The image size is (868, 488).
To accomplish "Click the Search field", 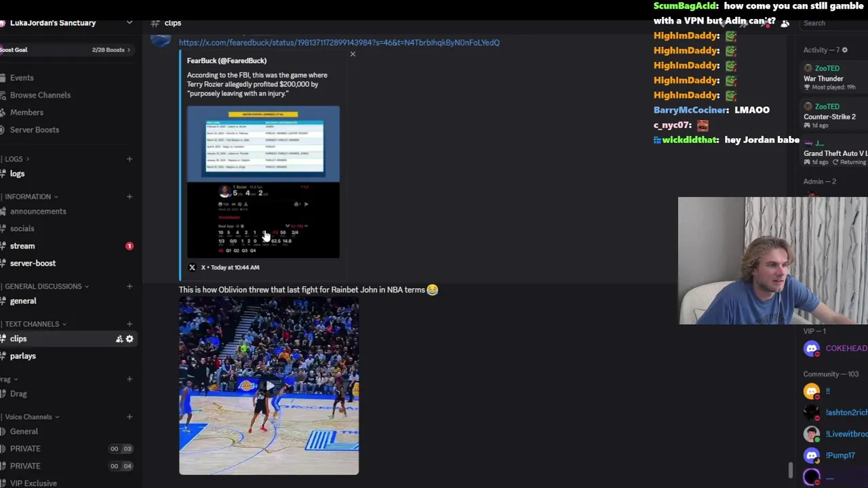I will pyautogui.click(x=833, y=23).
